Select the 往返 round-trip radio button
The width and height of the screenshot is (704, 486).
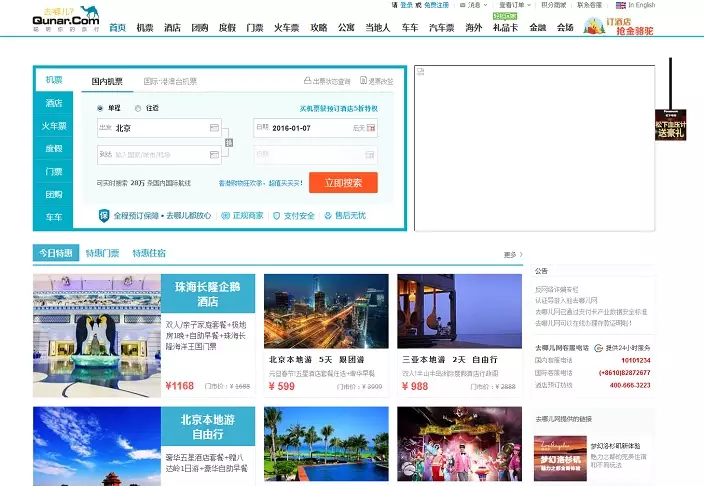click(138, 108)
